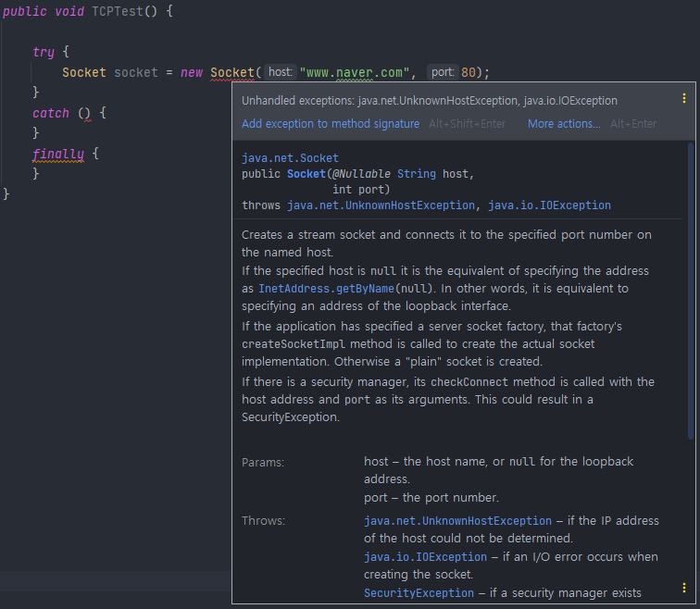Click the @Nullable annotation in signature
Viewport: 700px width, 609px height.
362,174
